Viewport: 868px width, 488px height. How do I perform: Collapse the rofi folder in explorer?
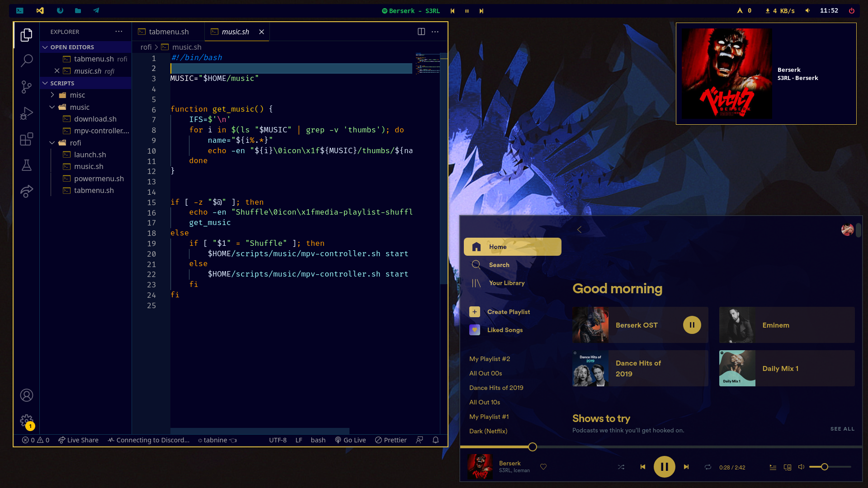[52, 143]
